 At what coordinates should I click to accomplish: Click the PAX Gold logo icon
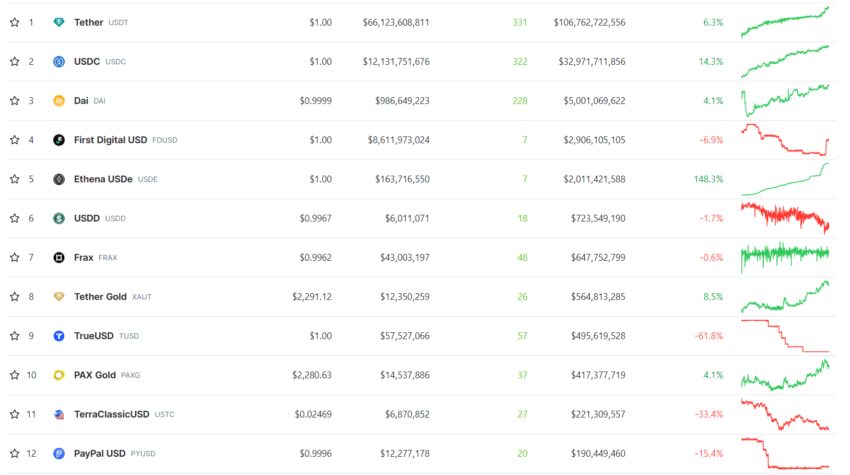click(x=59, y=375)
